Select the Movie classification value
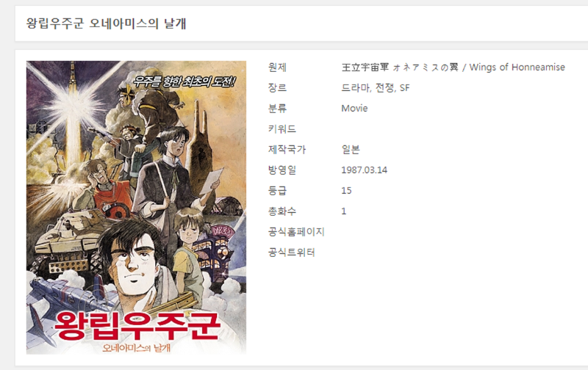Image resolution: width=588 pixels, height=370 pixels. [354, 109]
